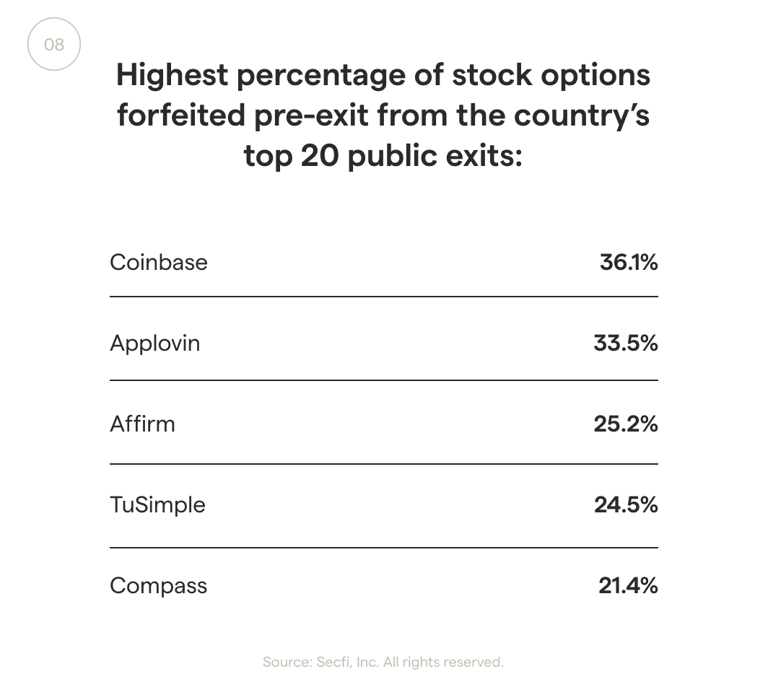Screen dimensions: 768x700
Task: Select the TuSimple row label
Action: pos(157,504)
